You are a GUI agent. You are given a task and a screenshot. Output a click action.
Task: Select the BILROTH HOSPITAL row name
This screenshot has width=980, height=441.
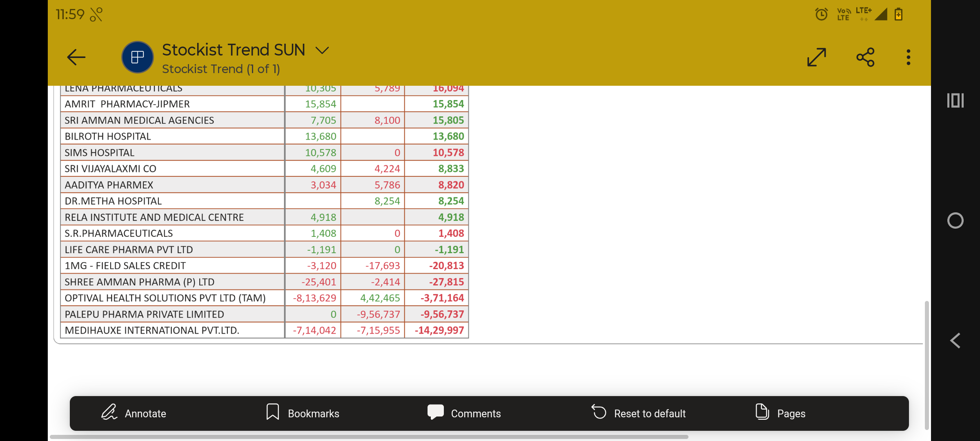pyautogui.click(x=108, y=136)
